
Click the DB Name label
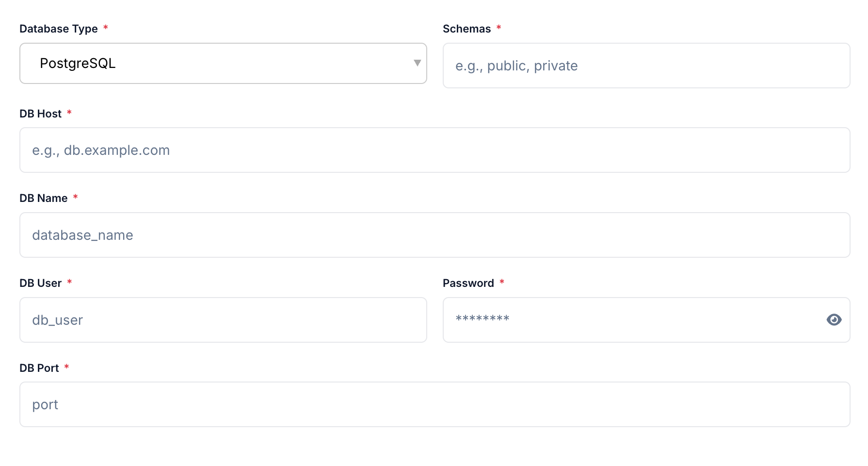point(43,198)
